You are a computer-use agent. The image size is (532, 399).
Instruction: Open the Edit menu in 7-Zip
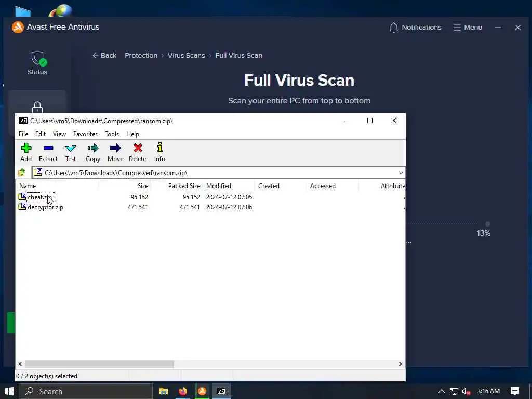(x=41, y=134)
